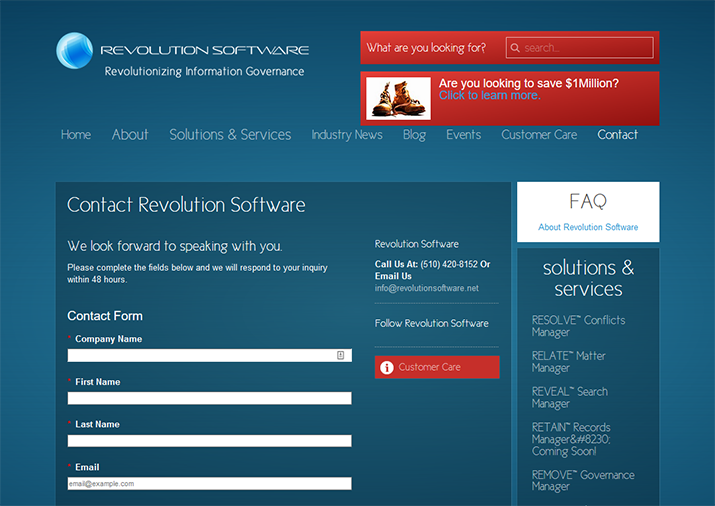Click into the search field
715x506 pixels.
(580, 48)
